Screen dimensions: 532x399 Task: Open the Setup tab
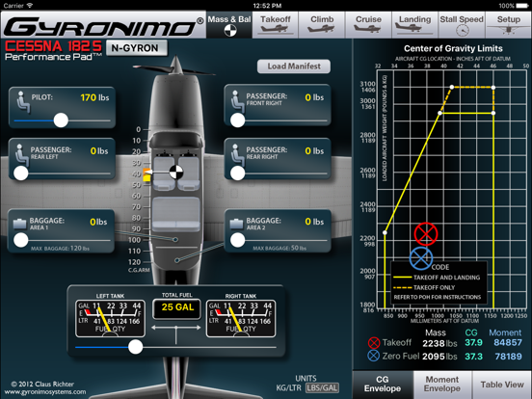coord(509,24)
